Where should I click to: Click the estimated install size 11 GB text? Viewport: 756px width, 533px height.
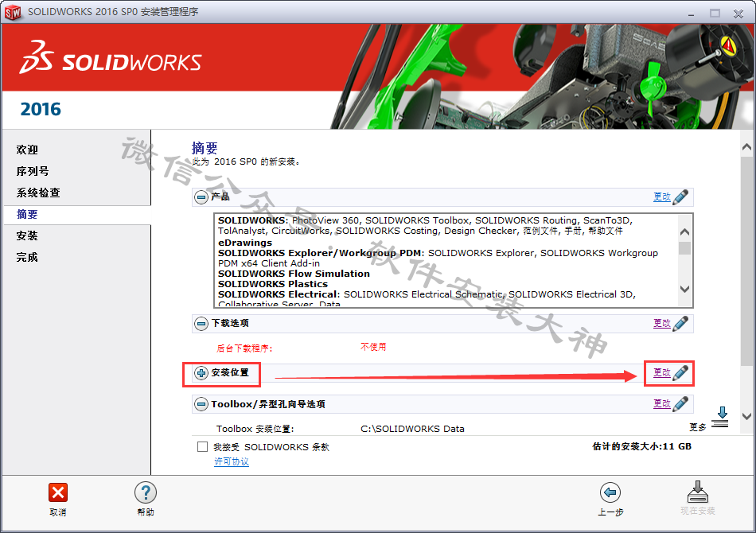(641, 446)
